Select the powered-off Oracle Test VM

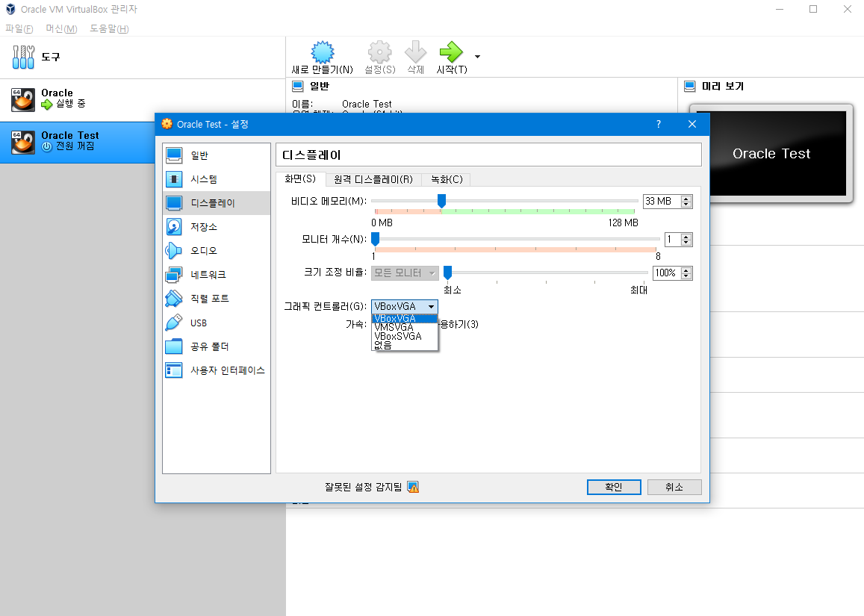click(x=77, y=142)
